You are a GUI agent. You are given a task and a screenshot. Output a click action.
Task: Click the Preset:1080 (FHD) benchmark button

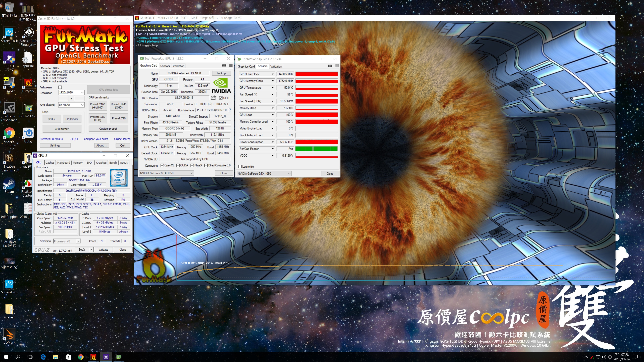click(x=98, y=118)
